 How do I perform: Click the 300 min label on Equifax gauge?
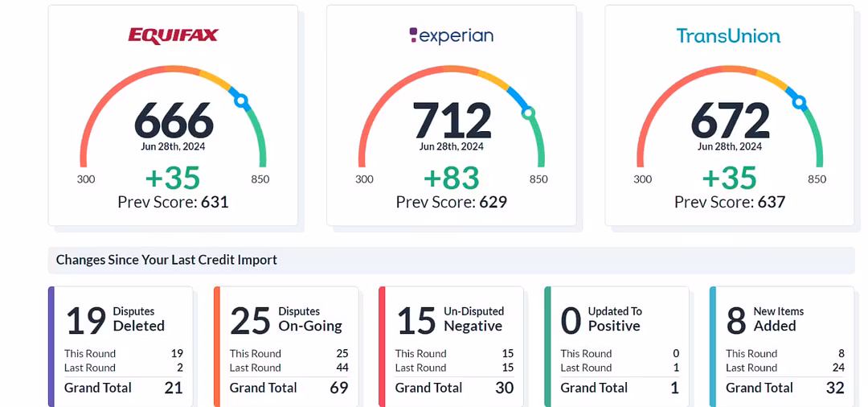click(x=86, y=179)
